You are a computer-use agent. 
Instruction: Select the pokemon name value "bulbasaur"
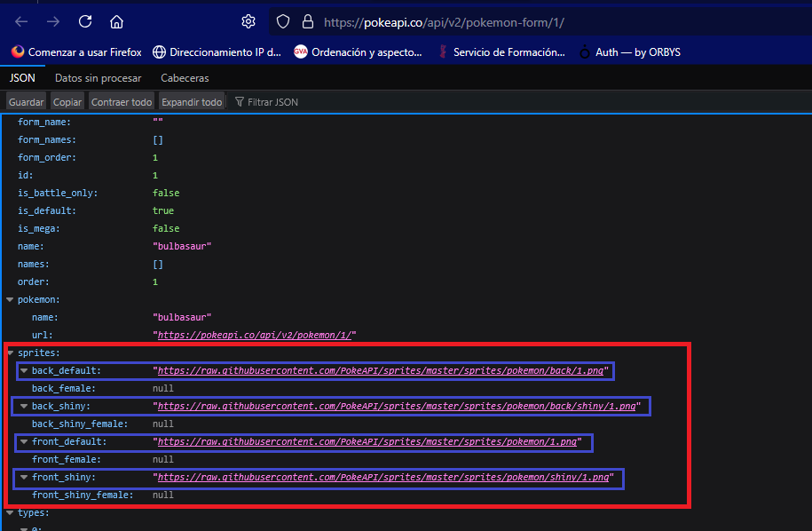(x=182, y=318)
